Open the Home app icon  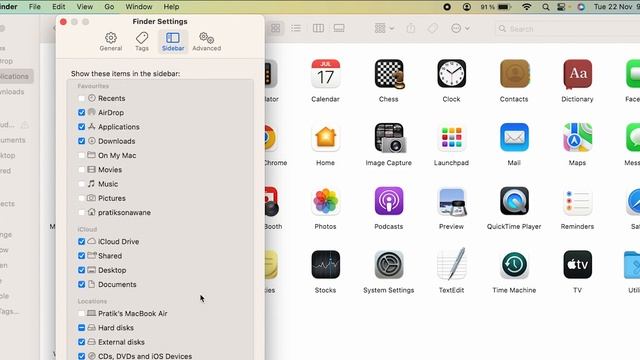coord(325,138)
